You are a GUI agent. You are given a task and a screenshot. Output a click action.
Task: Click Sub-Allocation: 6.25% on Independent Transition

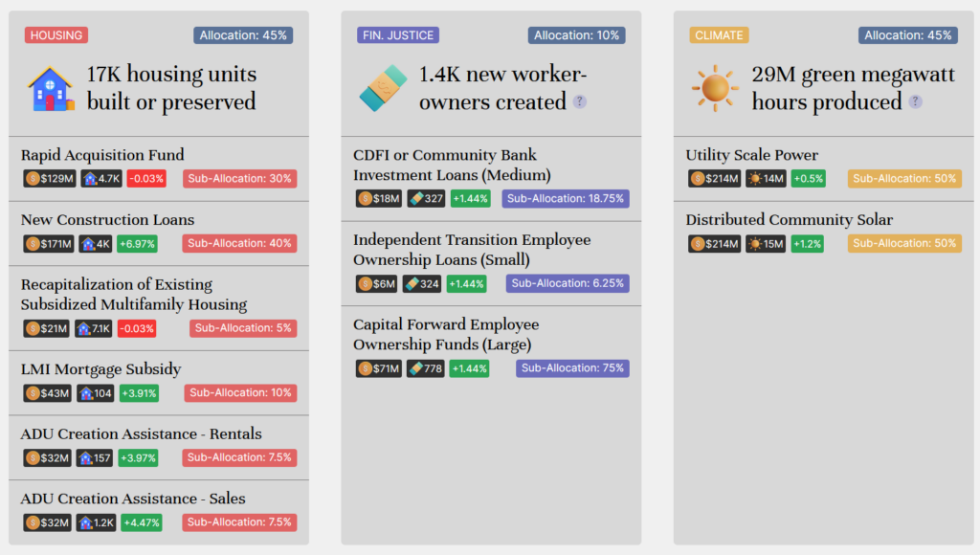[x=568, y=283]
